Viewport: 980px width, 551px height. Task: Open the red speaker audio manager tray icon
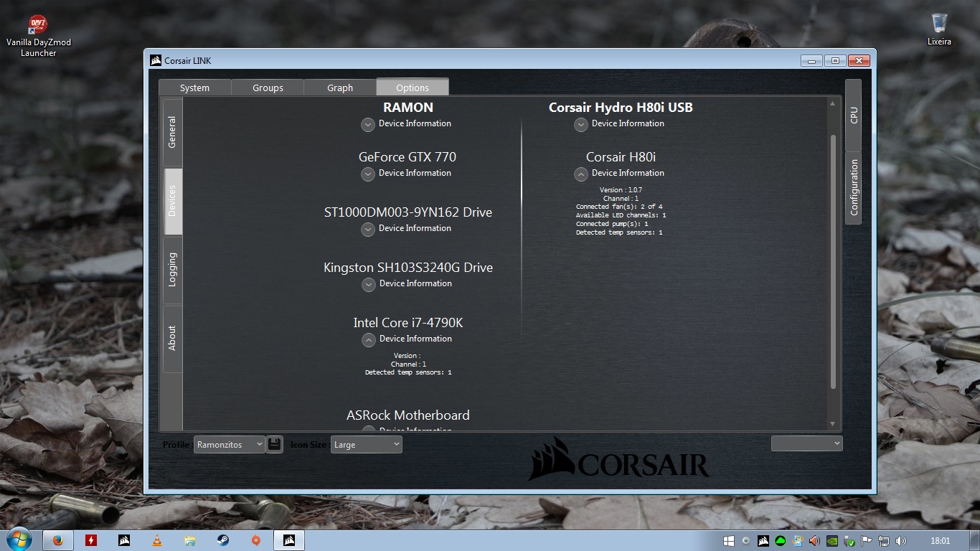[814, 541]
